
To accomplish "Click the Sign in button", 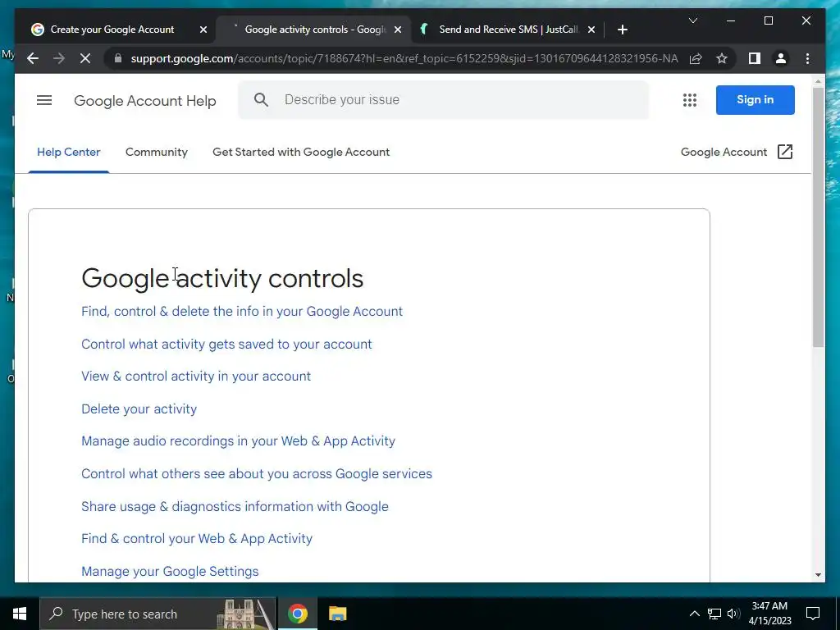I will coord(755,99).
